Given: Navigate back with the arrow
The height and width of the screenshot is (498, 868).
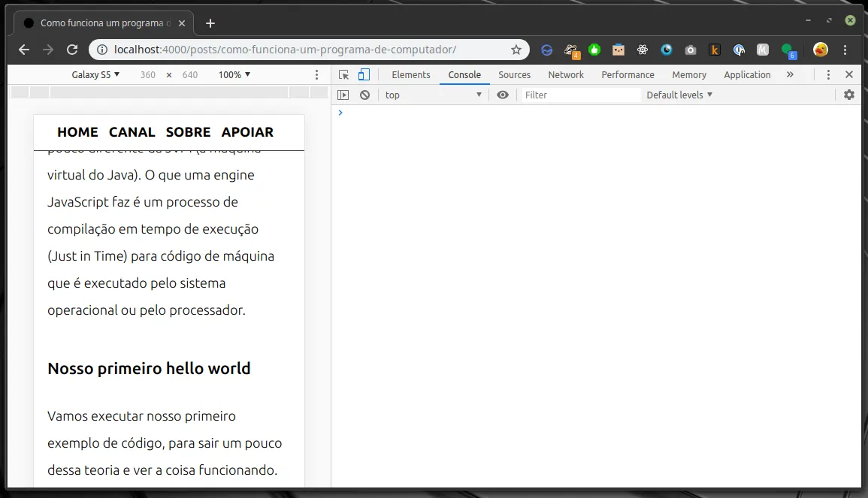Looking at the screenshot, I should pos(23,50).
